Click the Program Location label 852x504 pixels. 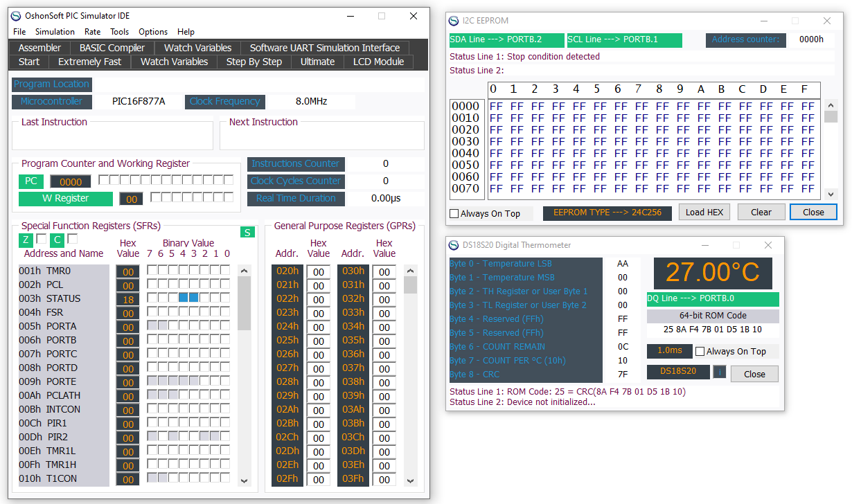[x=52, y=84]
